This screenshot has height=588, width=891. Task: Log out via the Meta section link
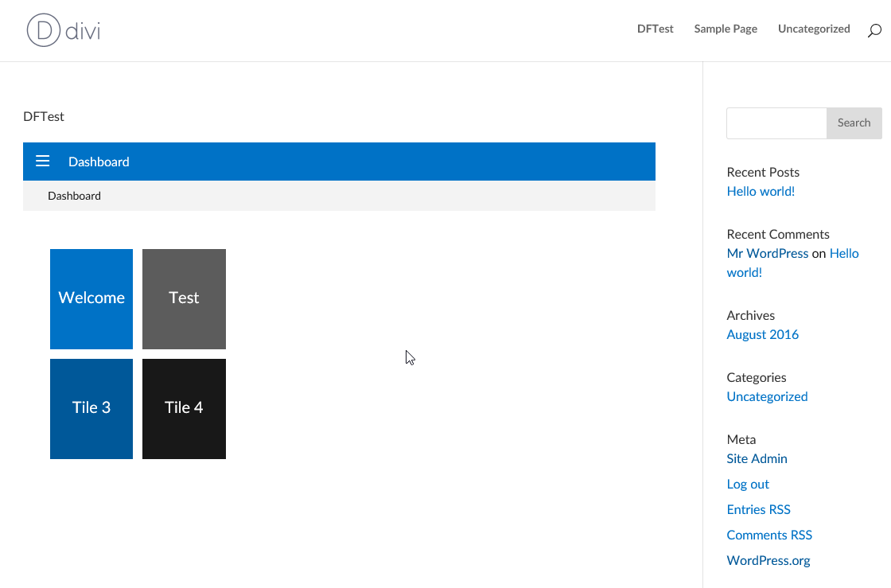point(747,484)
